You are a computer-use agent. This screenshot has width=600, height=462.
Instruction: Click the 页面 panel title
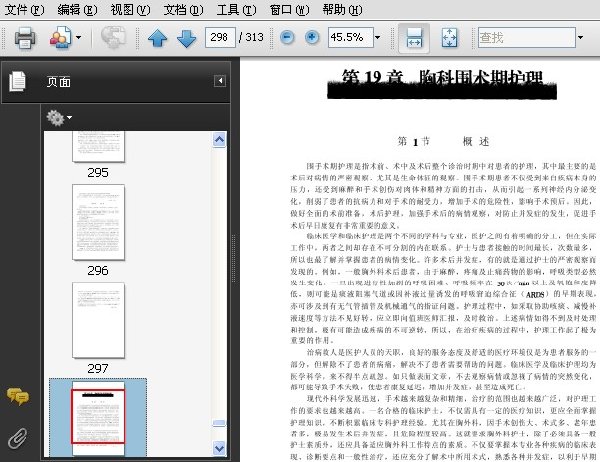point(59,82)
